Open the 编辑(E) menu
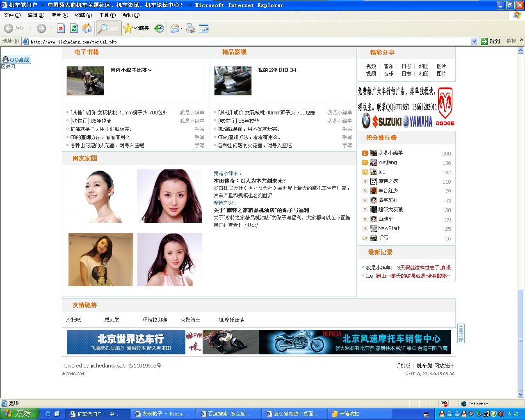The image size is (525, 420). click(x=36, y=15)
